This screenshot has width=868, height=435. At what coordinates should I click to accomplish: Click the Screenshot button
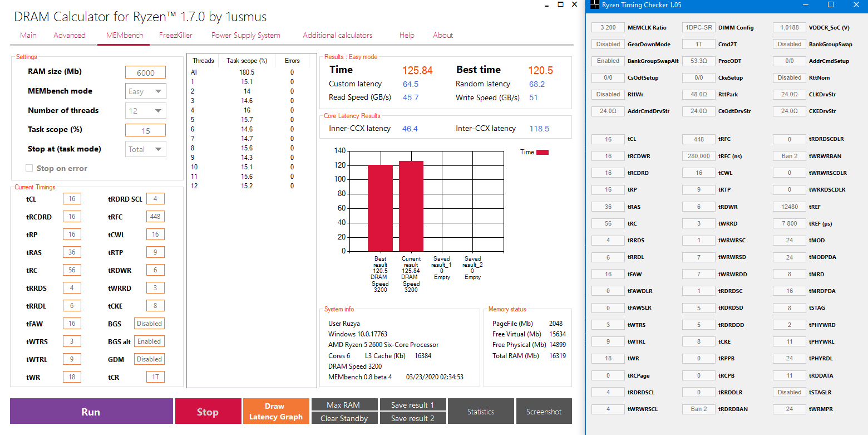click(x=544, y=412)
